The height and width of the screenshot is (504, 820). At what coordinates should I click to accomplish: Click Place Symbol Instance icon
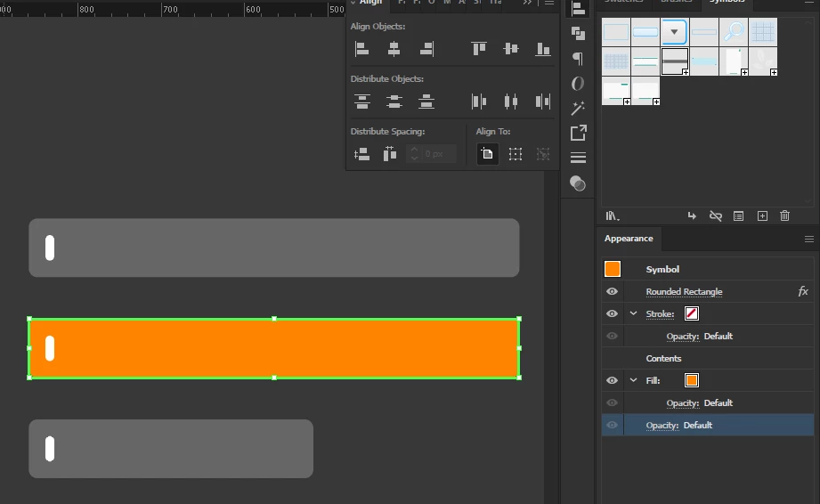pyautogui.click(x=692, y=215)
